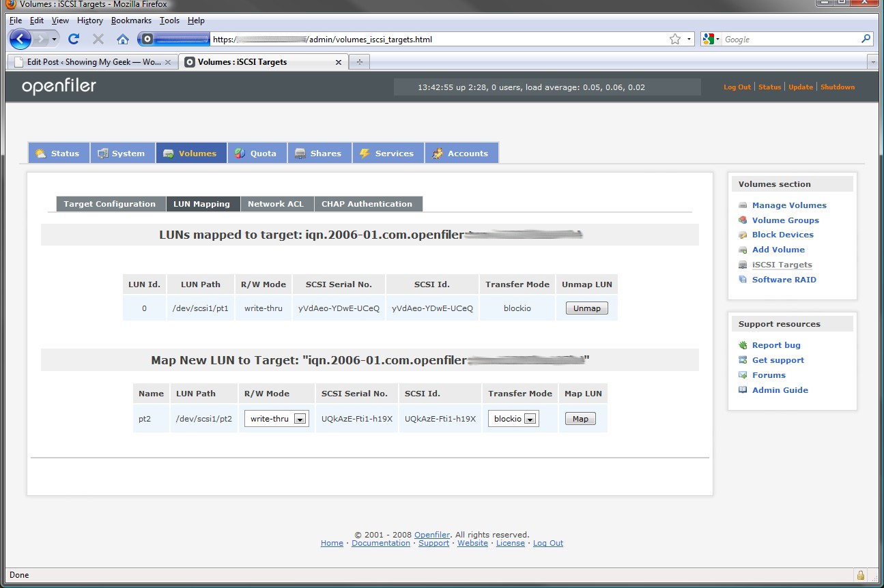Click the Admin Guide book icon
The height and width of the screenshot is (588, 884).
point(743,390)
